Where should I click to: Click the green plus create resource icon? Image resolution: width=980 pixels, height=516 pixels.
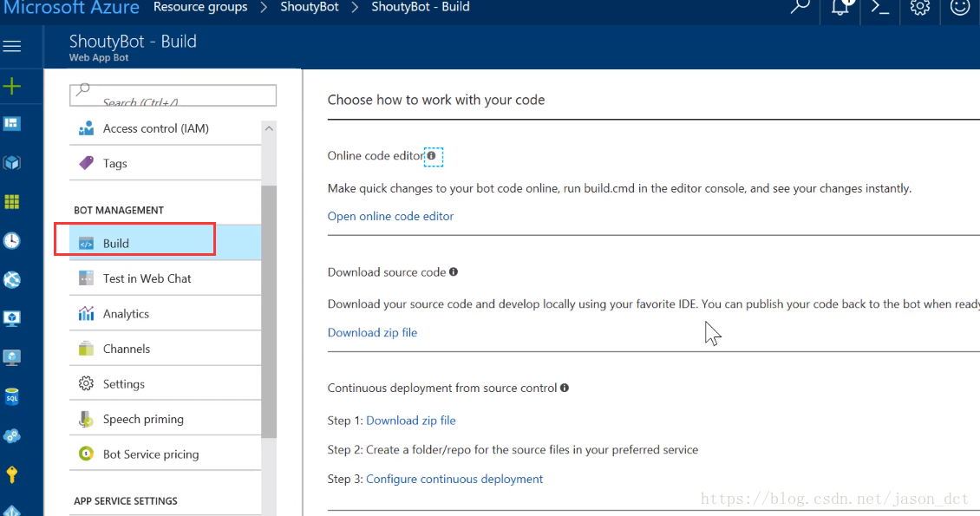pos(12,86)
